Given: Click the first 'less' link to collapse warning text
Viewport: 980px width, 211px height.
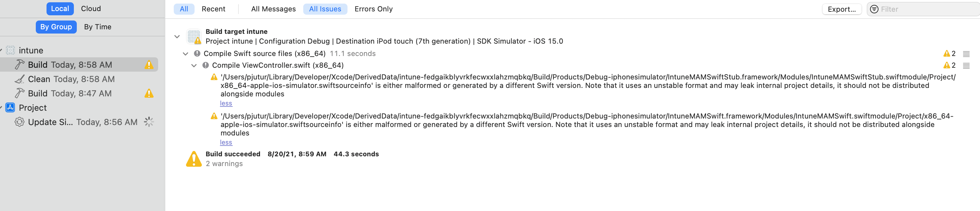Looking at the screenshot, I should 225,103.
